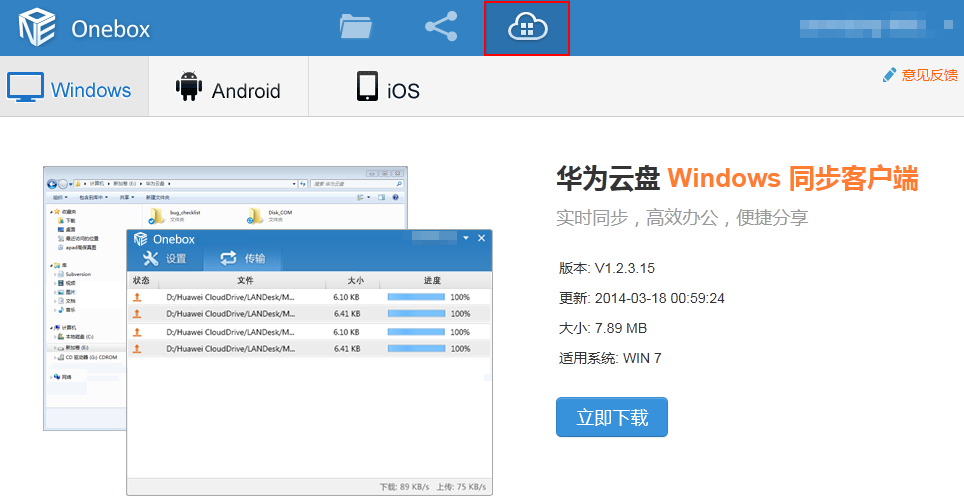This screenshot has width=964, height=497.
Task: Select 收藏夹 in the Explorer tree
Action: pyautogui.click(x=65, y=212)
